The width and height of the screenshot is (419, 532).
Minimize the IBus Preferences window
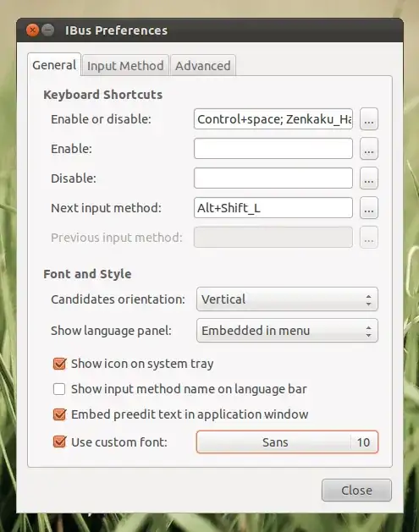click(48, 30)
